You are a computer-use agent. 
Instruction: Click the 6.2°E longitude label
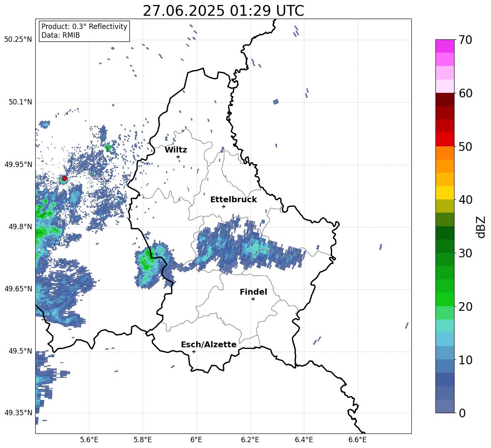coord(250,440)
